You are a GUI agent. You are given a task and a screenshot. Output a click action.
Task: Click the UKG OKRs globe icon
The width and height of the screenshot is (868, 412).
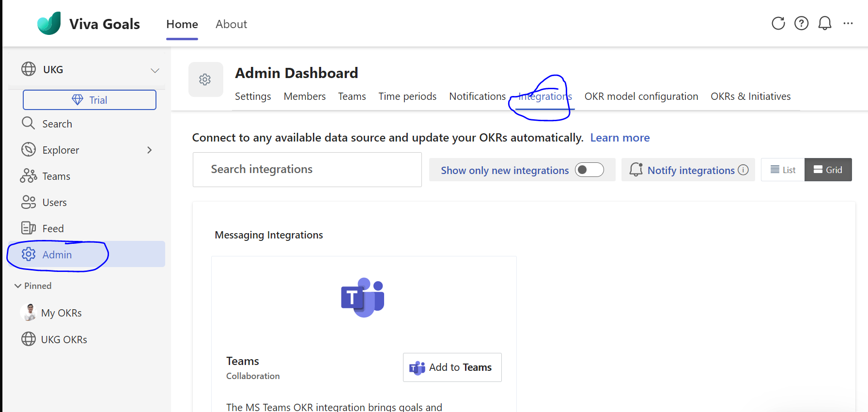29,339
